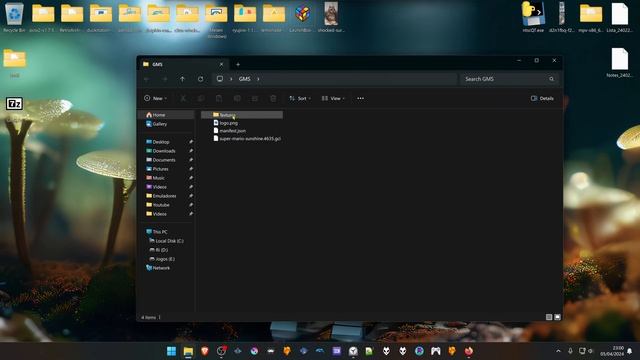Click File Explorer in the taskbar
640x360 pixels.
188,351
